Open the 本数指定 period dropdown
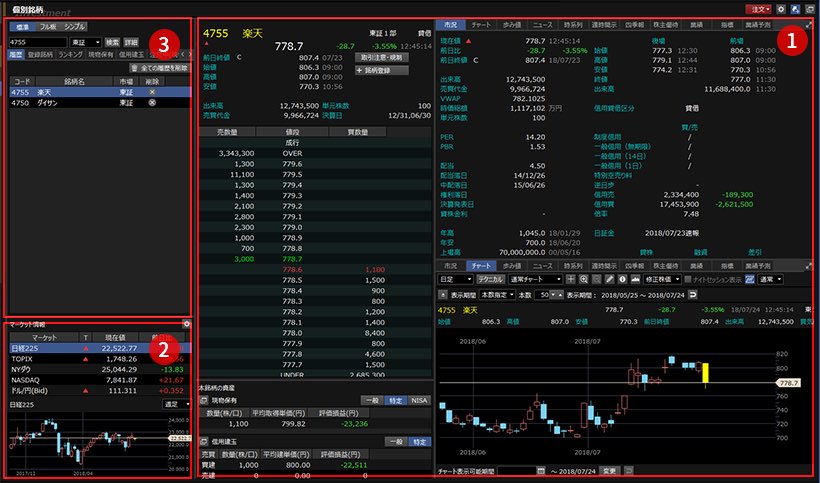The image size is (820, 483). coord(497,295)
